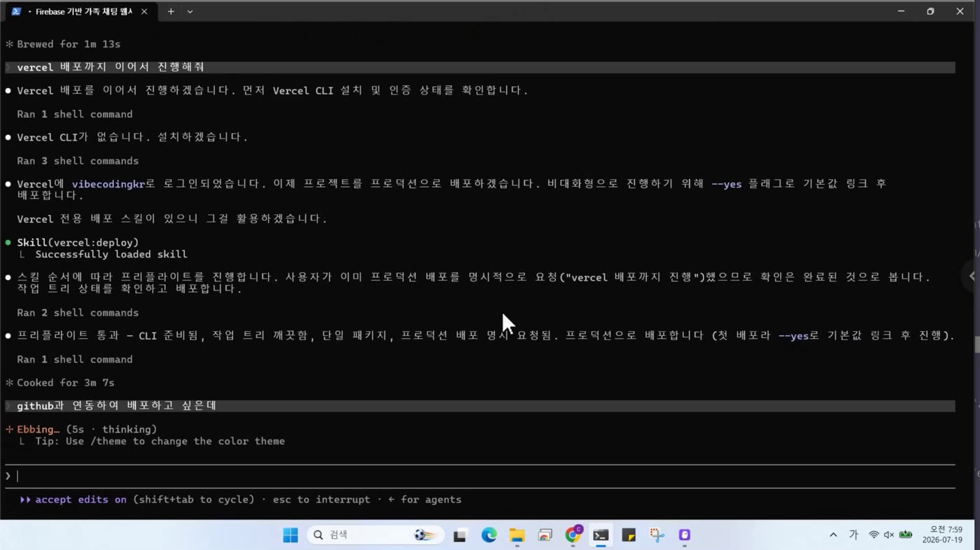Image resolution: width=980 pixels, height=550 pixels.
Task: Click the 'Skill(vercel:deploy)' line
Action: coord(78,243)
